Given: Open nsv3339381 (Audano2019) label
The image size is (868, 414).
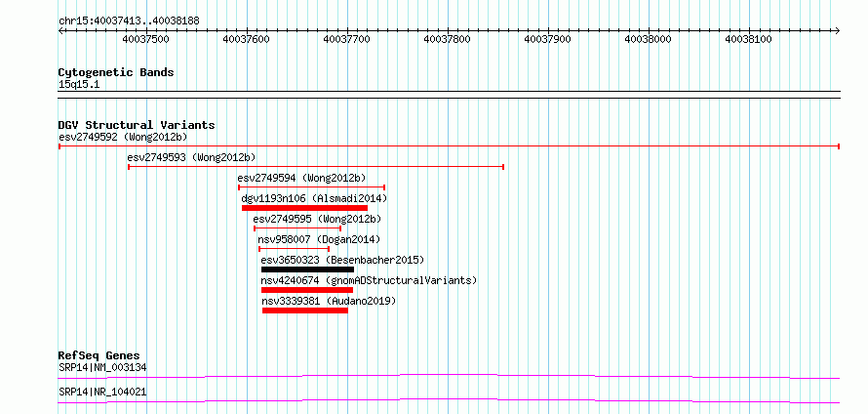Looking at the screenshot, I should (330, 301).
